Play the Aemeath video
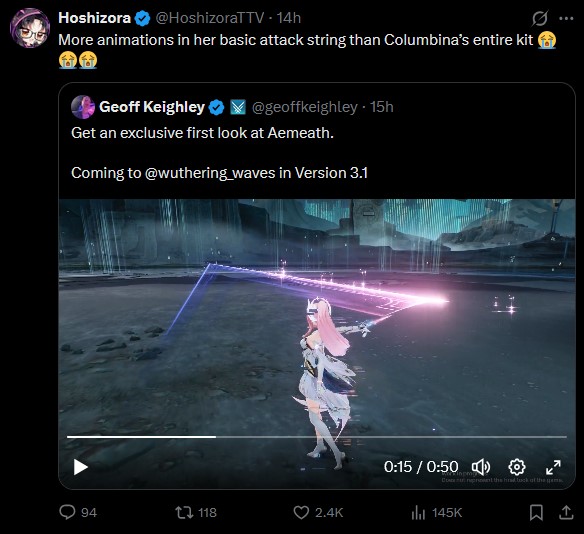The image size is (584, 534). point(80,467)
